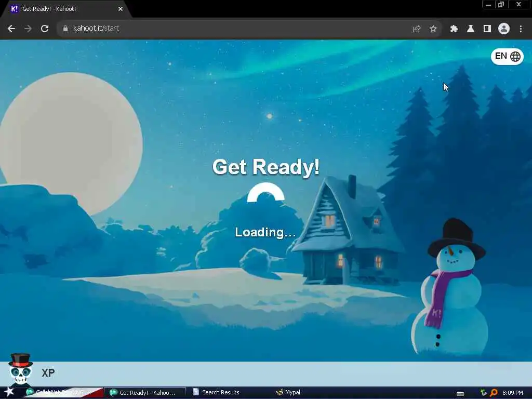
Task: Open the Chrome three-dot menu
Action: 521,29
